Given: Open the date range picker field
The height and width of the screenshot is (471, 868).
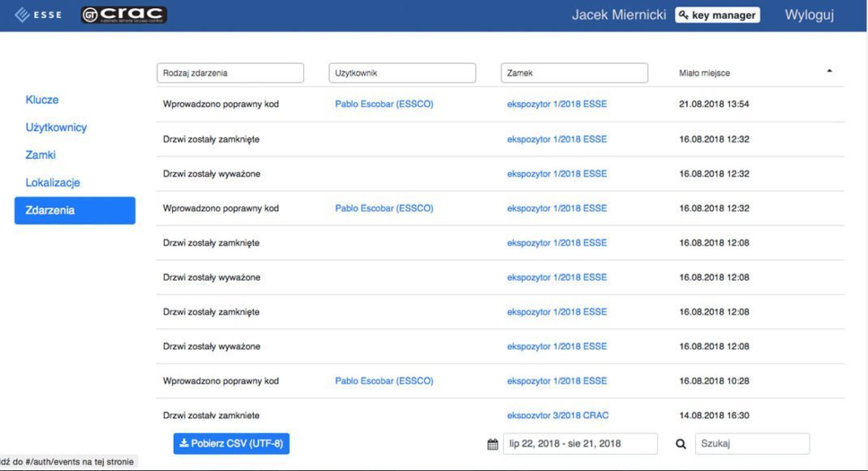Looking at the screenshot, I should (579, 443).
